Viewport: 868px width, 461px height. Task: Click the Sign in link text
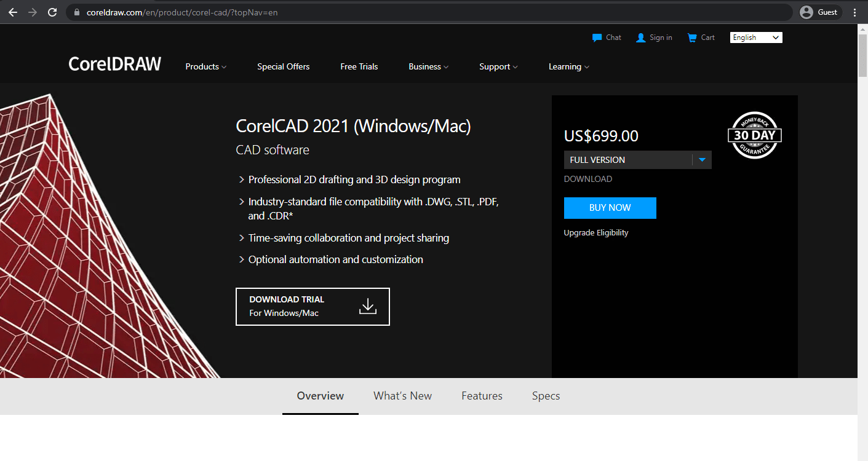pyautogui.click(x=661, y=37)
